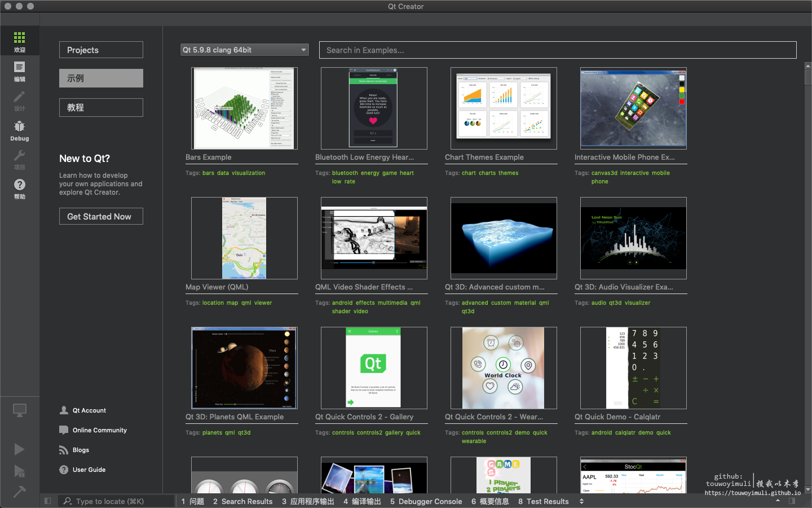Image resolution: width=812 pixels, height=508 pixels.
Task: Open the 问题 (Issues) output pane
Action: 193,501
